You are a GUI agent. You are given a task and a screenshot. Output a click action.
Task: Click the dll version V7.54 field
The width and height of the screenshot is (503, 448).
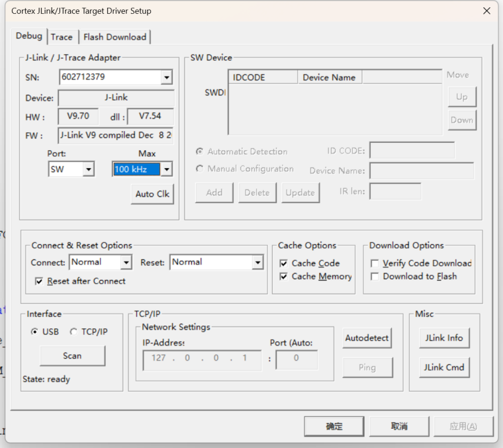click(150, 116)
